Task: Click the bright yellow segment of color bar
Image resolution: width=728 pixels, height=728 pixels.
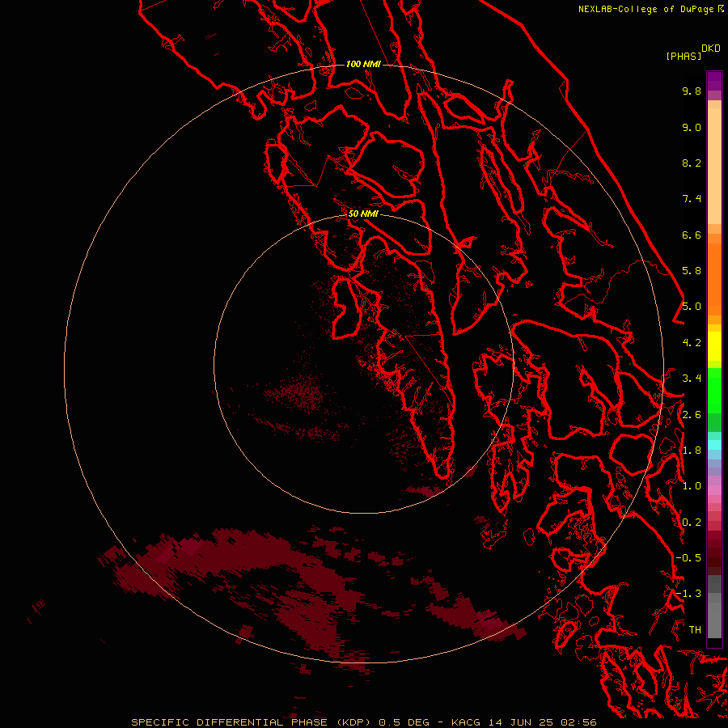Action: 714,346
